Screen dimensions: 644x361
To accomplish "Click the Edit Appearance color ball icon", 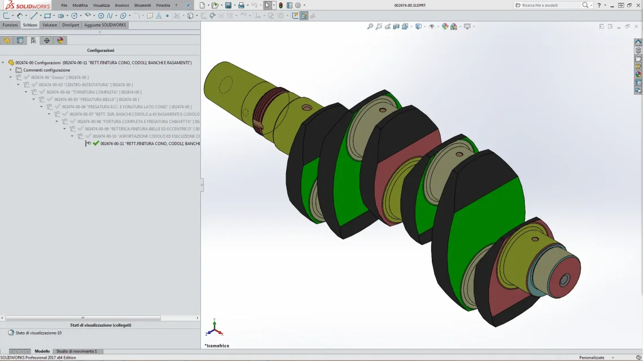I will (445, 27).
